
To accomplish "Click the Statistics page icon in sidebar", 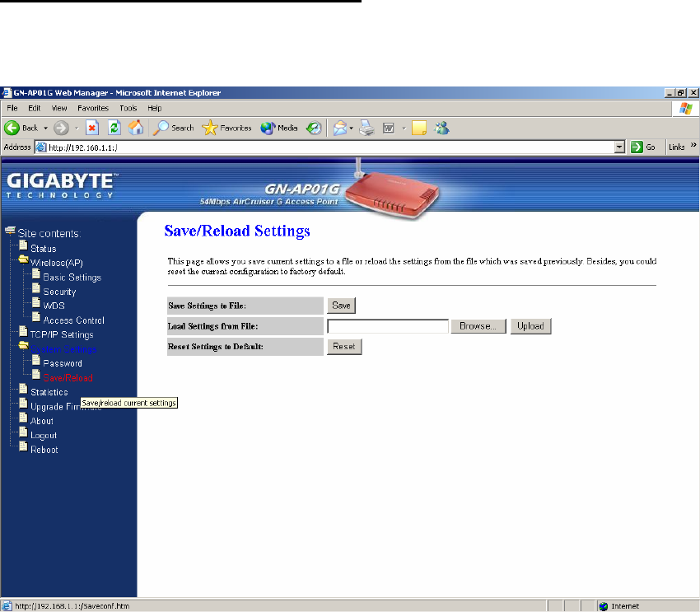I will (23, 389).
